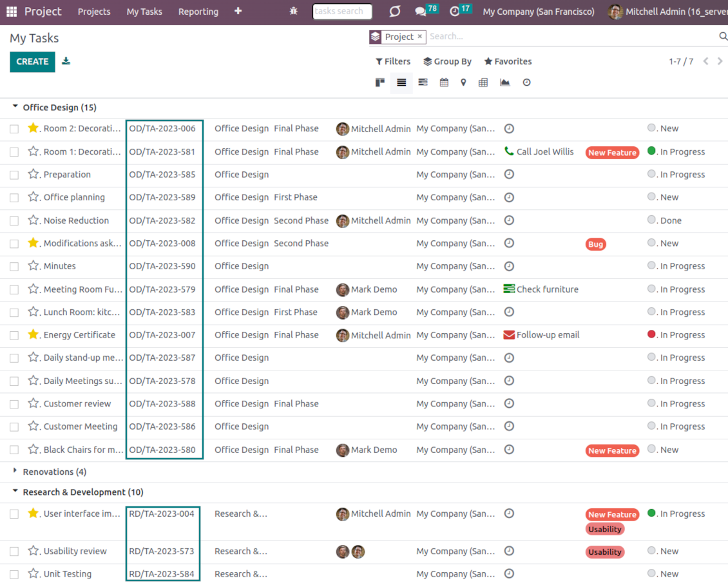Image resolution: width=728 pixels, height=585 pixels.
Task: Click the CREATE button
Action: pyautogui.click(x=32, y=61)
